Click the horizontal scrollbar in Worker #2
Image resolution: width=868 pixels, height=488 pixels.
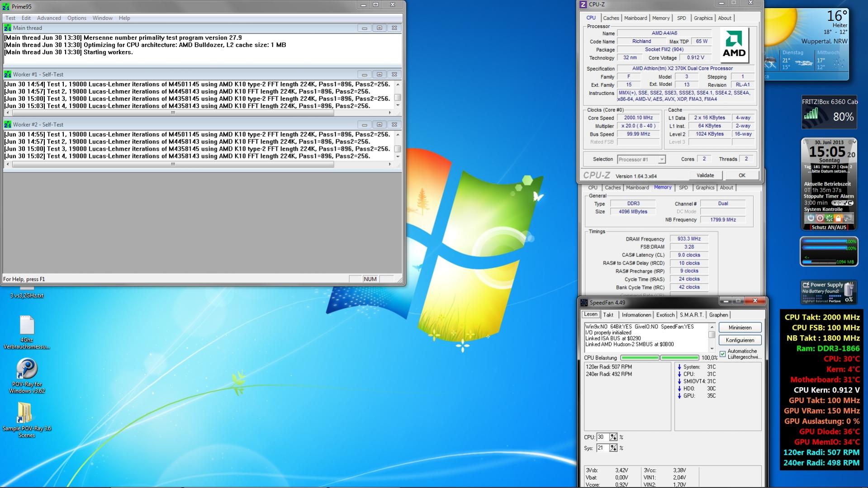tap(173, 165)
